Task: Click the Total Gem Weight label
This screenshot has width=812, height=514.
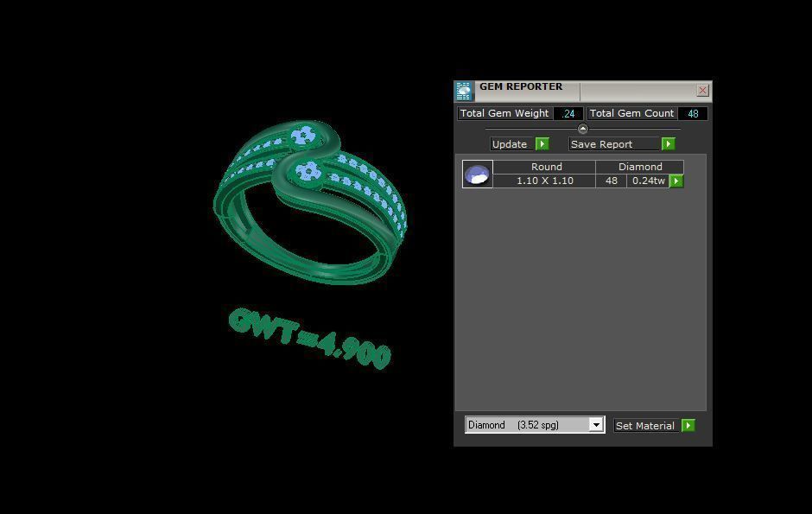Action: [504, 113]
